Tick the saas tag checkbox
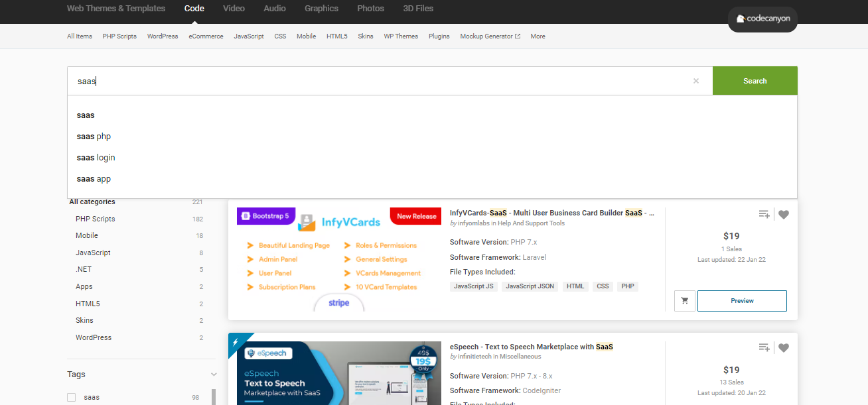 pos(71,397)
